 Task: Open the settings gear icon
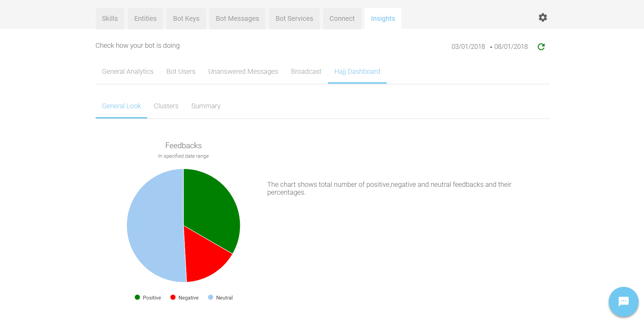(543, 17)
